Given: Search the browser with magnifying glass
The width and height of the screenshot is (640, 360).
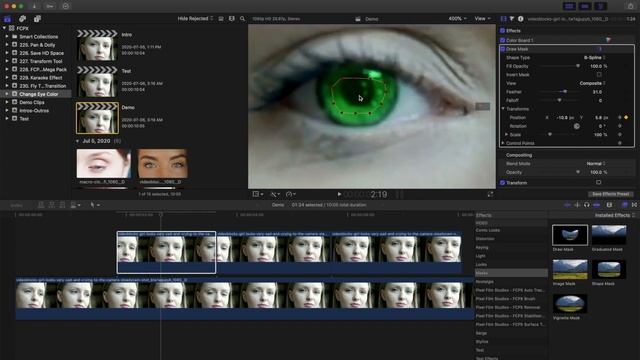Looking at the screenshot, I should pyautogui.click(x=242, y=19).
